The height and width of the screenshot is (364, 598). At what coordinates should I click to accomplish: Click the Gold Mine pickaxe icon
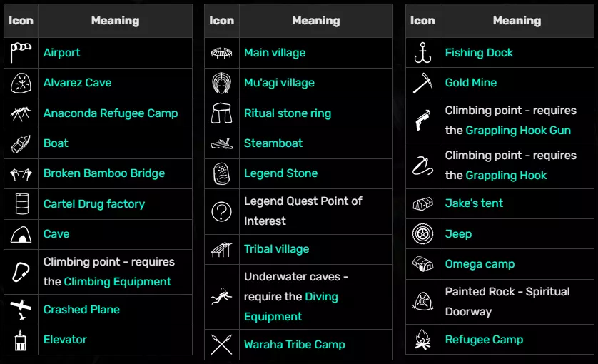[422, 83]
